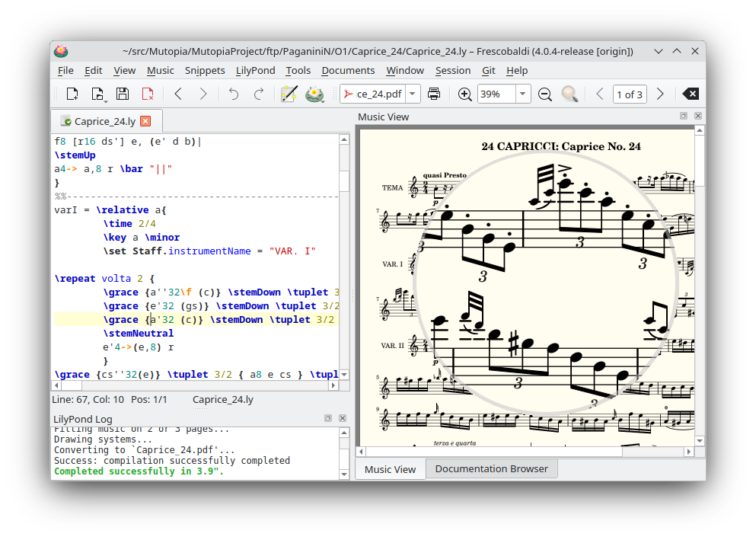
Task: Click the page number field 1 of 3
Action: pos(630,94)
